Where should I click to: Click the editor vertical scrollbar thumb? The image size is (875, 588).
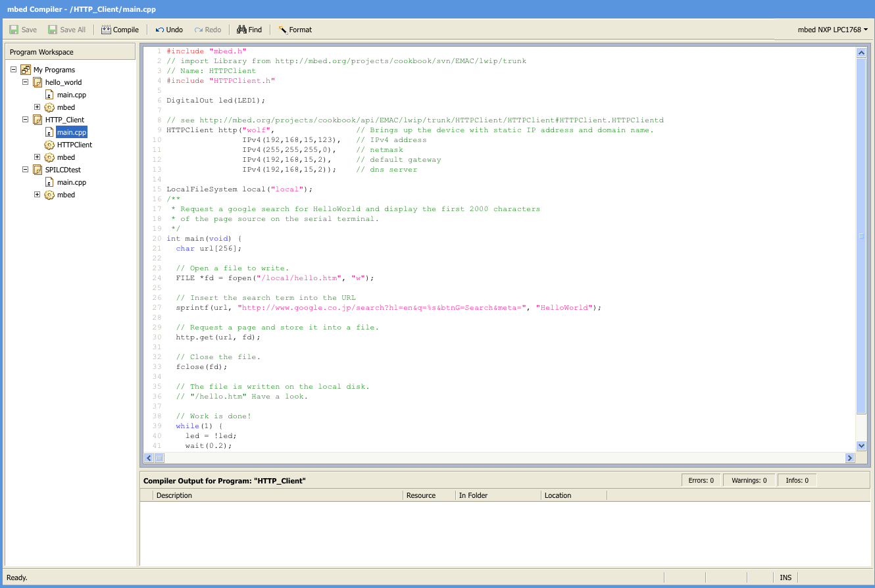click(x=861, y=236)
